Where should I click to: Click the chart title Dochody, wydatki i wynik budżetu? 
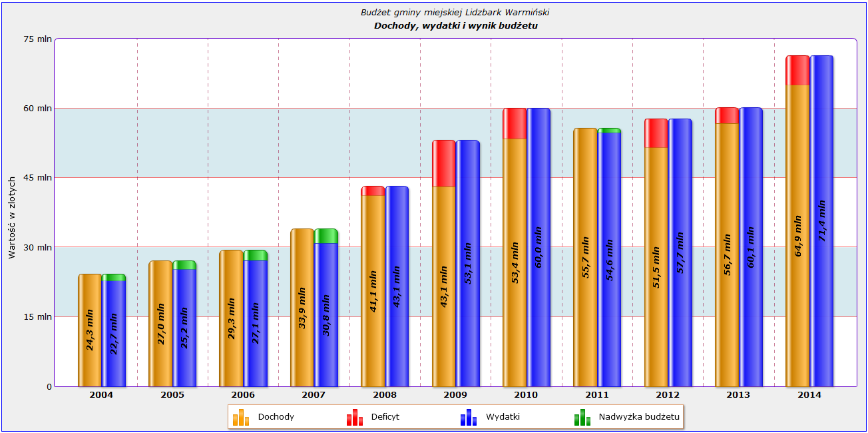[x=456, y=26]
